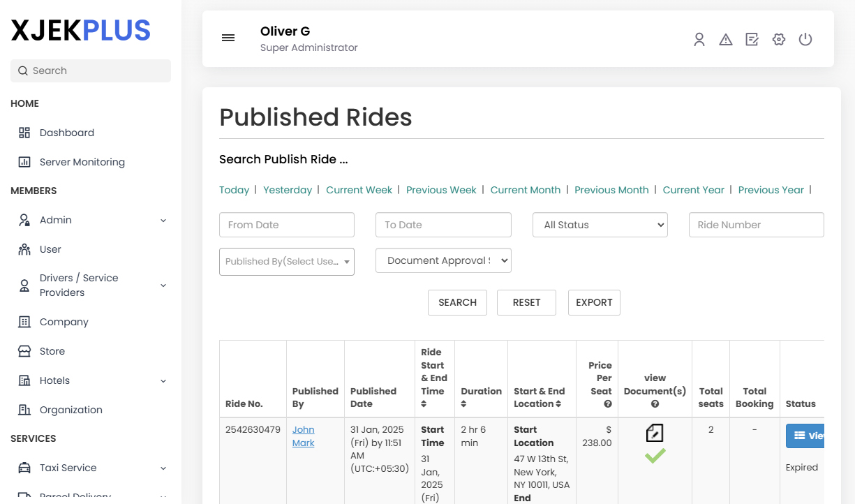
Task: Open the All Status dropdown
Action: pos(600,224)
